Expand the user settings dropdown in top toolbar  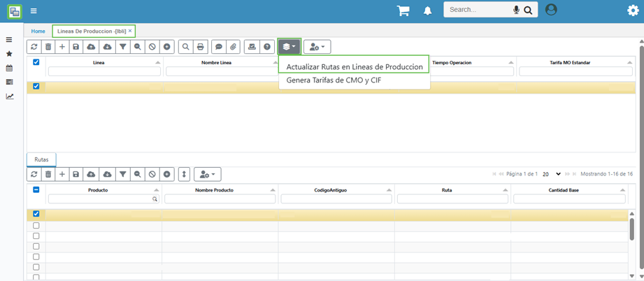317,47
